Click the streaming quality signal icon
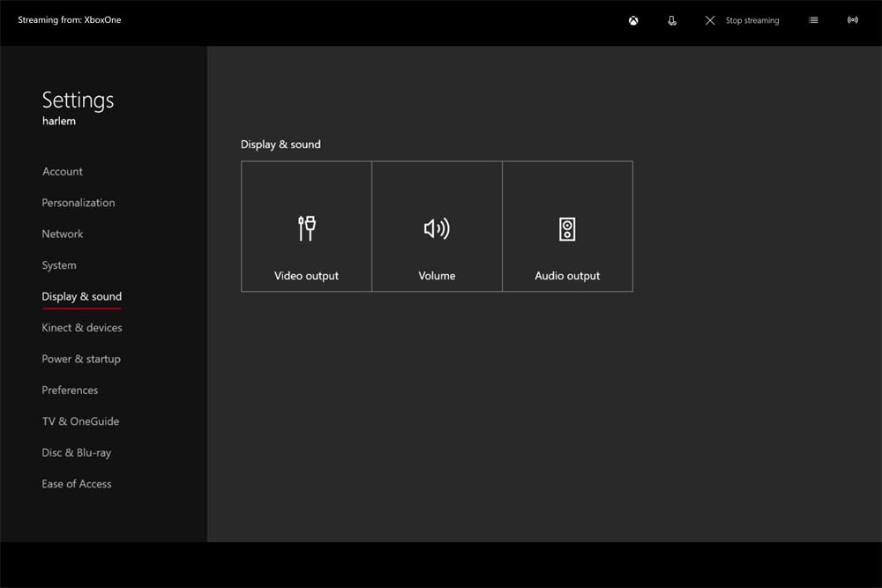The image size is (882, 588). point(852,20)
